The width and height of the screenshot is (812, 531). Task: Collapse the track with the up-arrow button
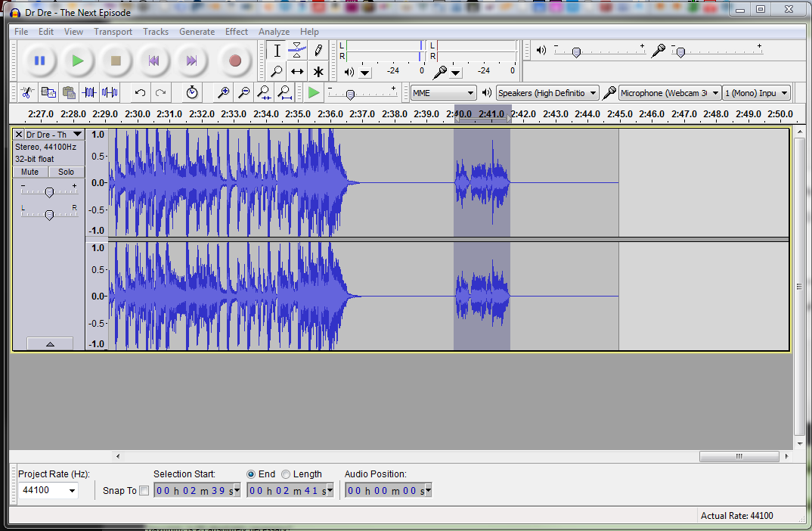[x=50, y=344]
